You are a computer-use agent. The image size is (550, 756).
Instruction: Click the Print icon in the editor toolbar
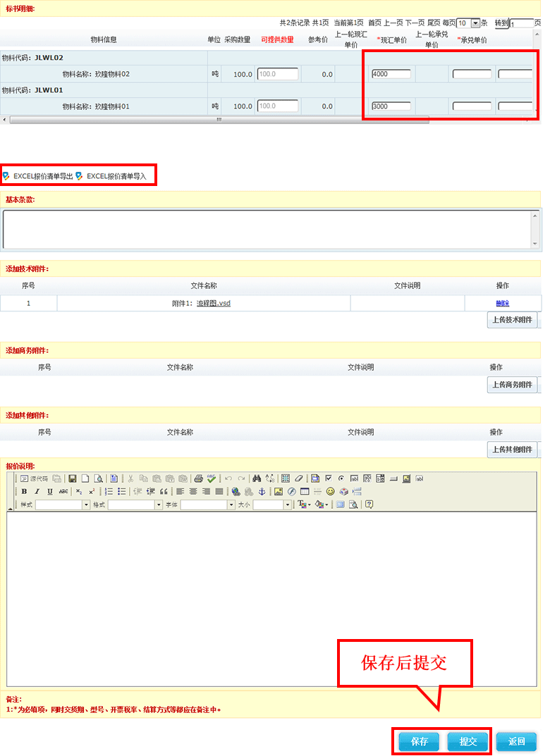[x=199, y=478]
